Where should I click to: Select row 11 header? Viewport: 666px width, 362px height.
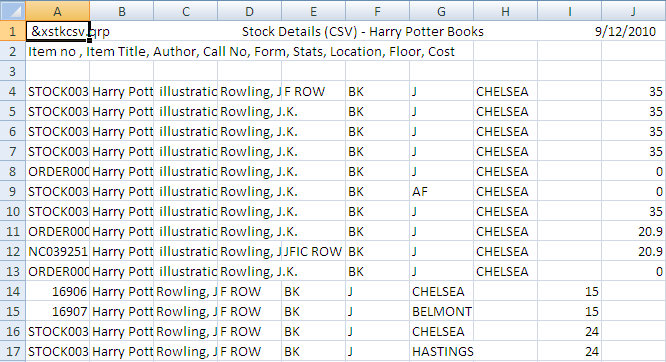(x=13, y=231)
